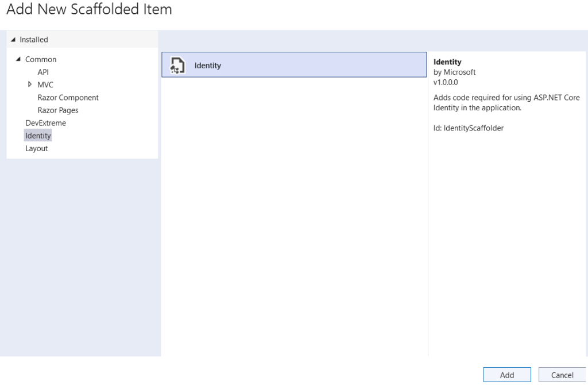Viewport: 588px width, 385px height.
Task: Click the bold Identity heading in details pane
Action: [447, 62]
